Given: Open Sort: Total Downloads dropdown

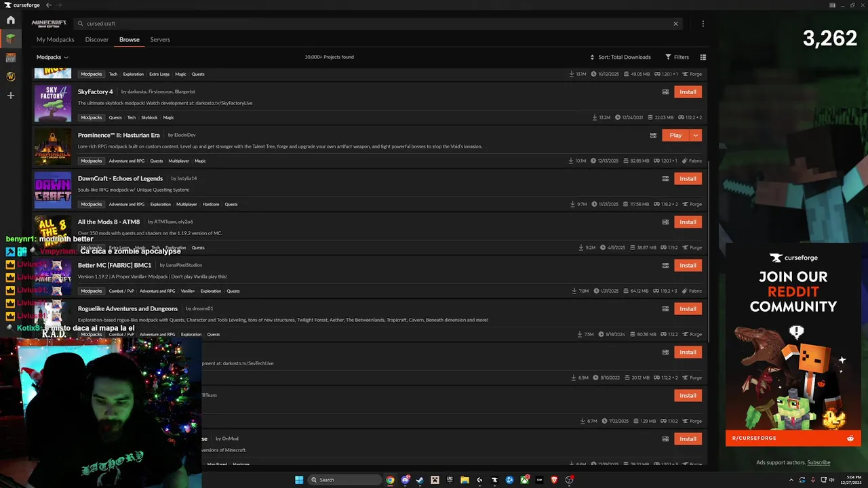Looking at the screenshot, I should pyautogui.click(x=620, y=57).
